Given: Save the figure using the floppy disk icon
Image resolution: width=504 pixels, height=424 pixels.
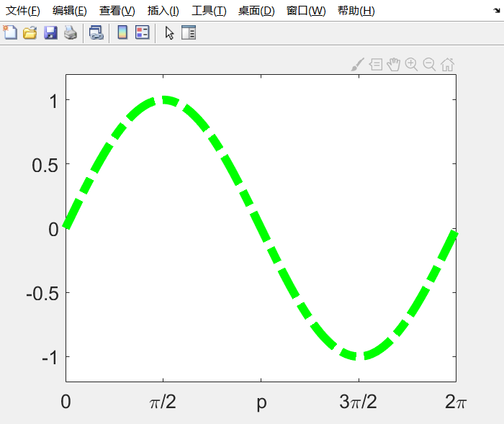Looking at the screenshot, I should [x=50, y=33].
